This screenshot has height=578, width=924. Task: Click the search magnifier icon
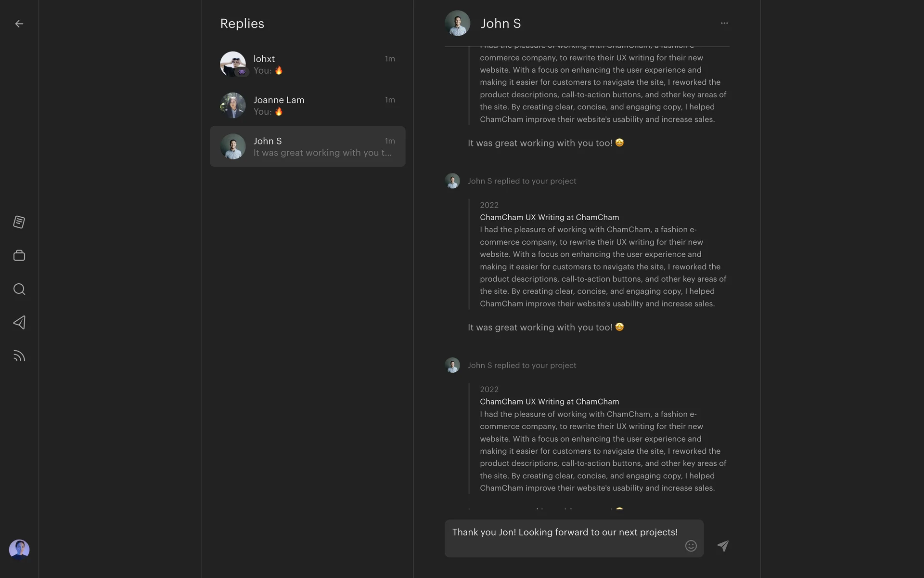[x=19, y=289]
